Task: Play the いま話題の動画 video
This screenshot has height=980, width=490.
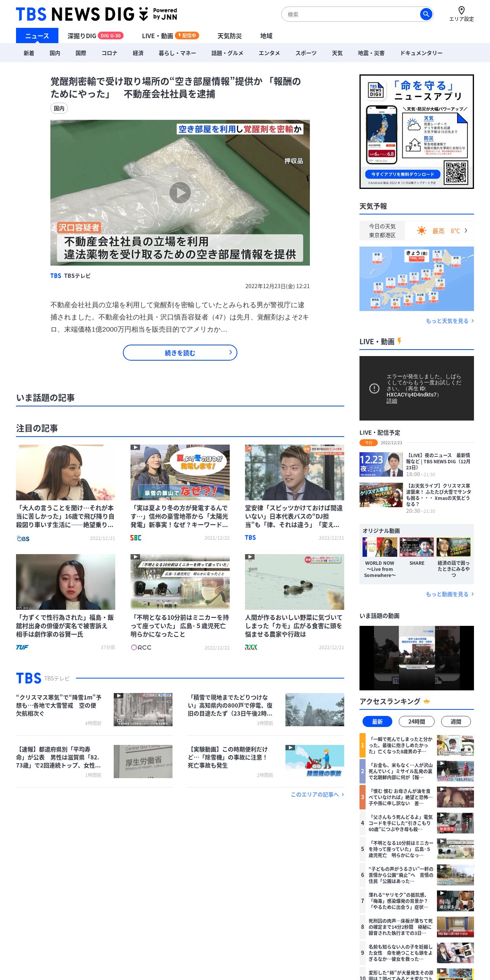Action: pyautogui.click(x=417, y=658)
